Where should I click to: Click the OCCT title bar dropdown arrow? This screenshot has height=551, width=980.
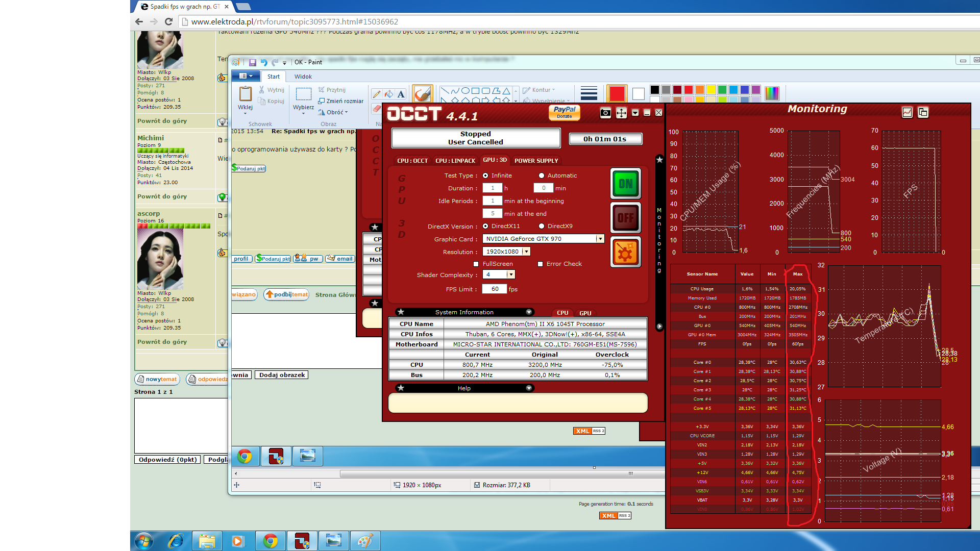(x=635, y=113)
